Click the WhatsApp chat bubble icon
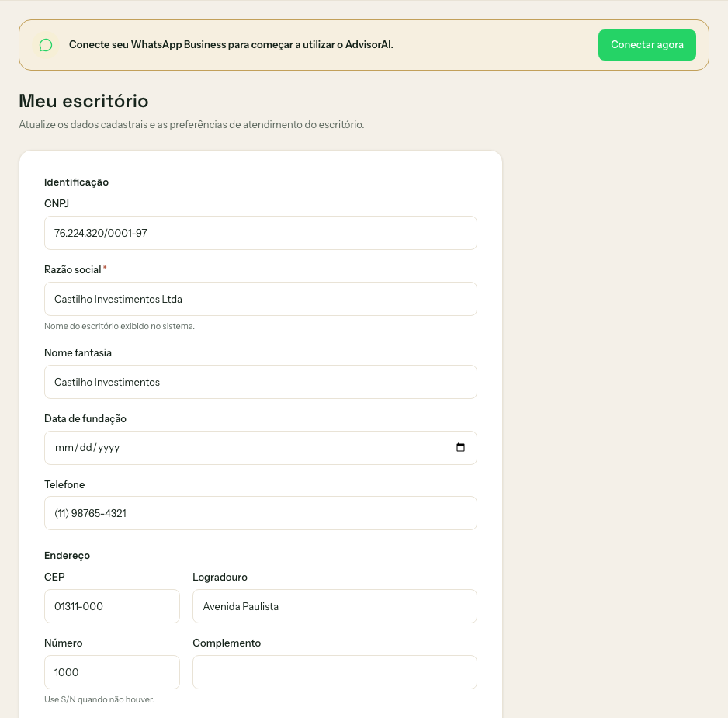Viewport: 728px width, 718px height. point(46,45)
